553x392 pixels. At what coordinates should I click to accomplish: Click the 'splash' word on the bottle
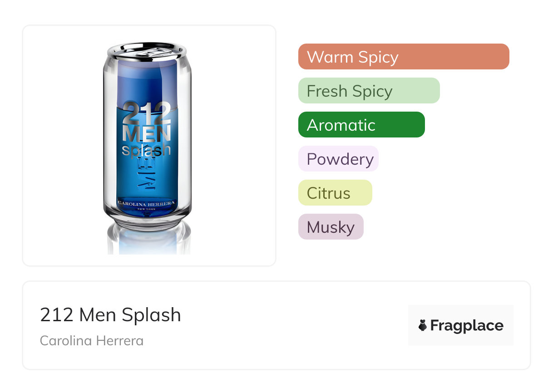click(x=146, y=150)
